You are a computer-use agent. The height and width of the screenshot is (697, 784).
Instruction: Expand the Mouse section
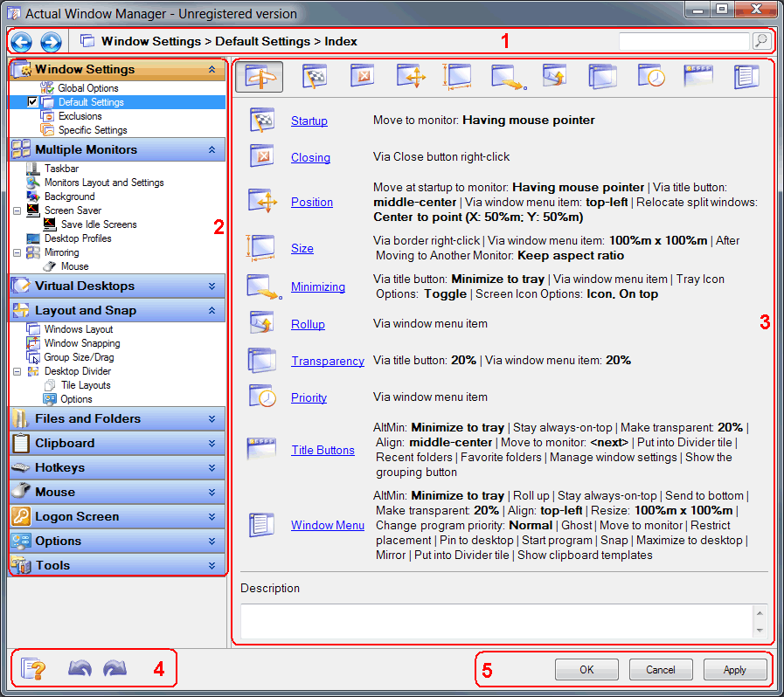click(212, 492)
